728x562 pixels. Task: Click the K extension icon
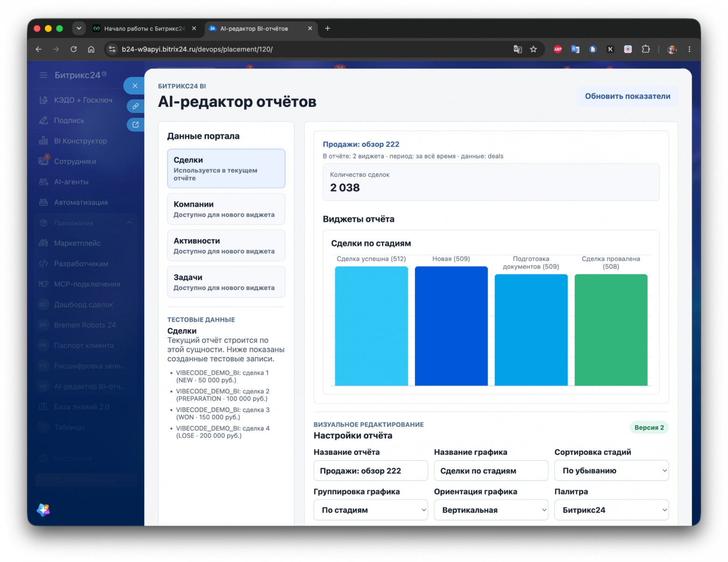pos(610,49)
